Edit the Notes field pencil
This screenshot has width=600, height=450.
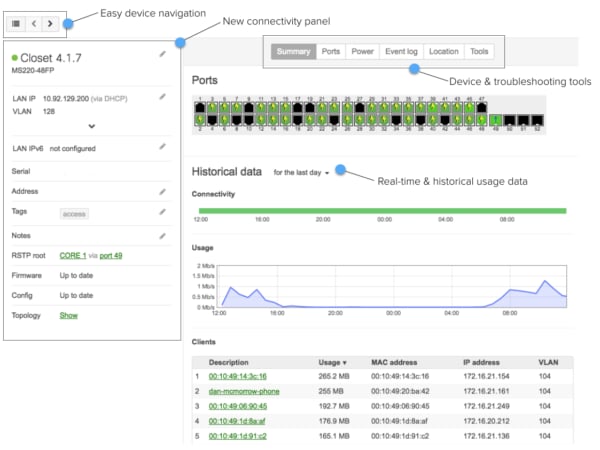click(163, 236)
